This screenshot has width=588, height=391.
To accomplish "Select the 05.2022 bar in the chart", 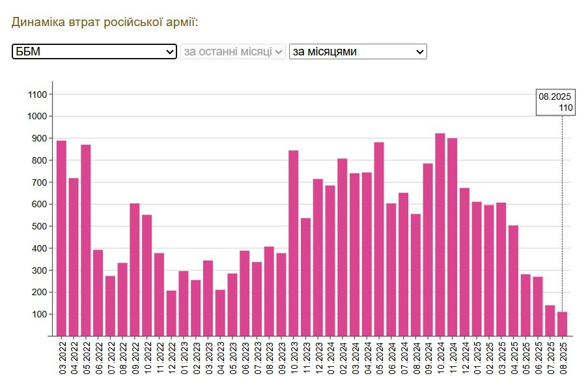I will (x=86, y=240).
